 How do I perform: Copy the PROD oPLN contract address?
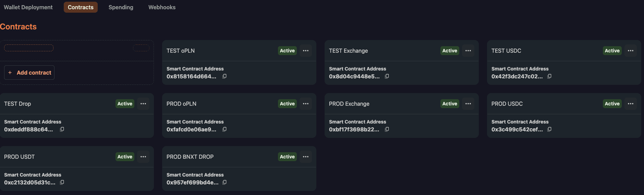tap(224, 129)
